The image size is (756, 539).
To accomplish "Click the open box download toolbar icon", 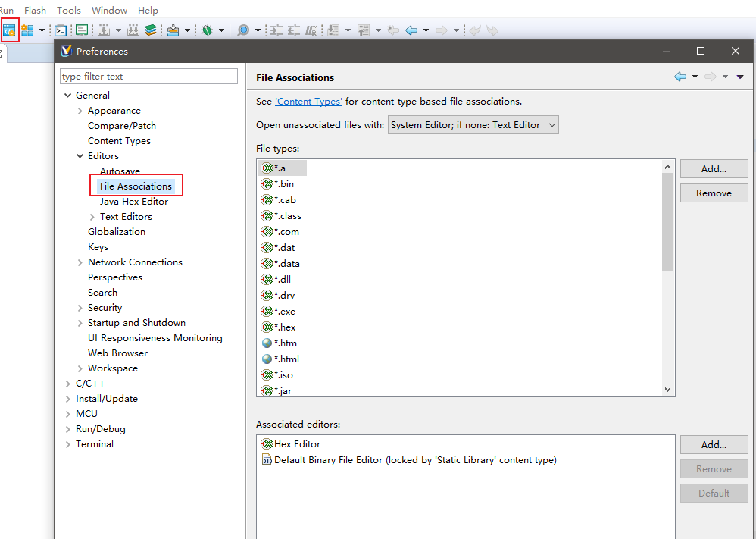I will [x=173, y=30].
